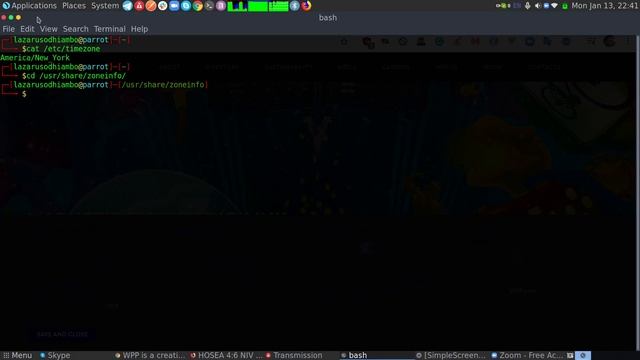Click the 'cat /etc/timezone' command line

coord(63,49)
